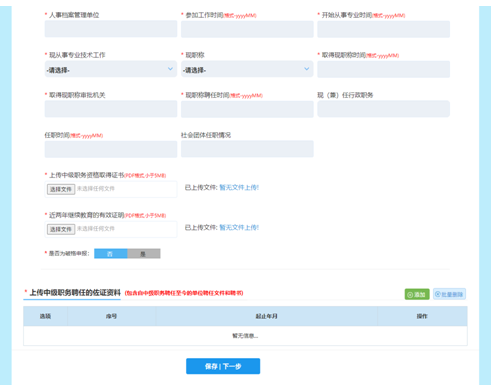Viewport: 491px width, 385px height.
Task: Select the 取得现职称审批机关 text box
Action: [111, 109]
